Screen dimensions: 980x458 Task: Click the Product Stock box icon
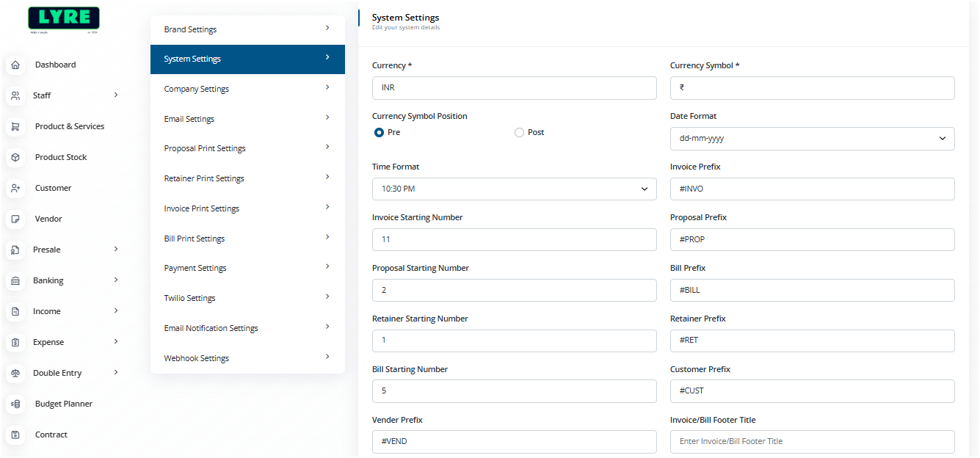(15, 158)
